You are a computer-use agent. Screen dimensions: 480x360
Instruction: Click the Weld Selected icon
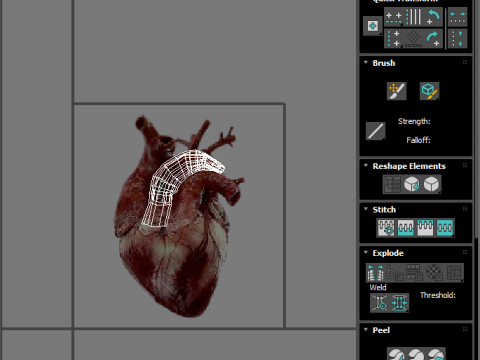pyautogui.click(x=399, y=303)
